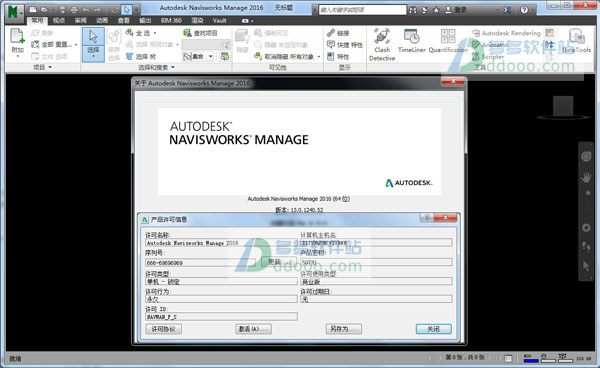Click the 选择 arrow tool icon

click(93, 37)
